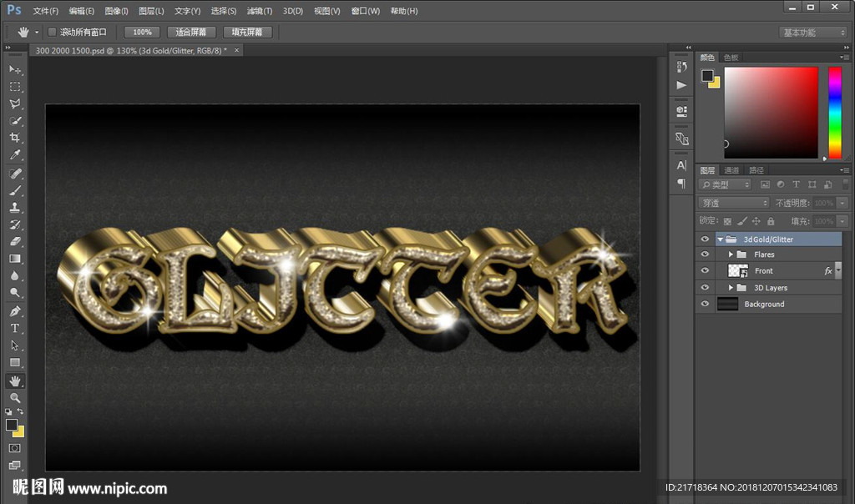Select the Horizontal Type tool

click(15, 328)
